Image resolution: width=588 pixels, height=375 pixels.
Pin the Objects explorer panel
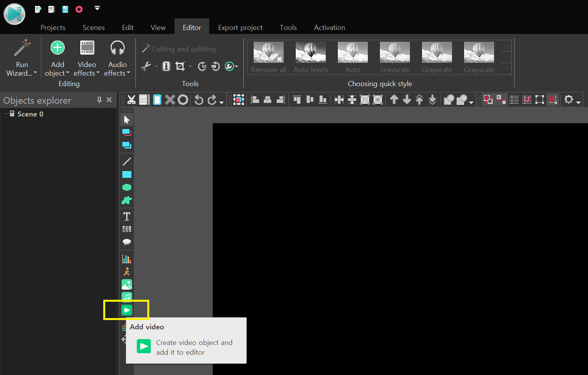pos(99,100)
